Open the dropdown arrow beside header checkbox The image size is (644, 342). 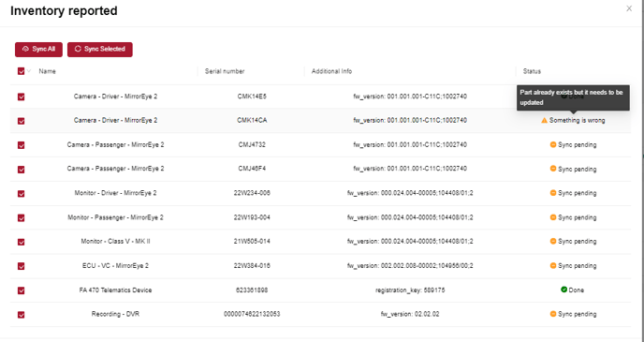pos(29,71)
